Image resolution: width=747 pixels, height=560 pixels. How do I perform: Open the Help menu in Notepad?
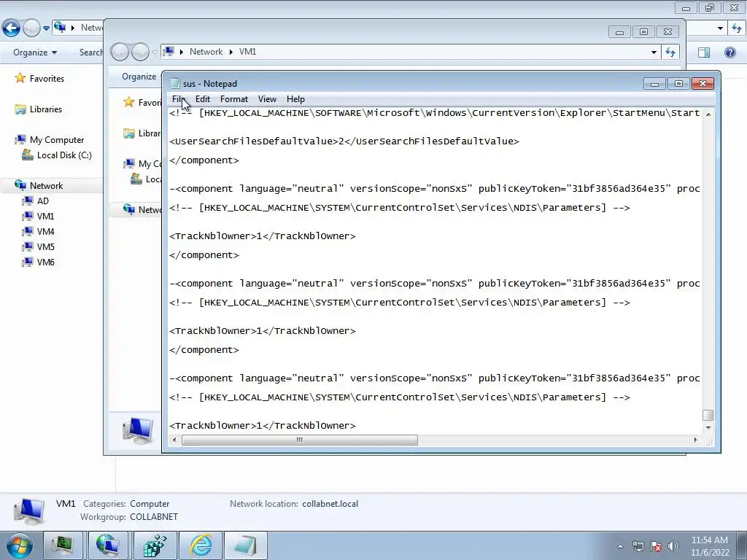pyautogui.click(x=295, y=99)
